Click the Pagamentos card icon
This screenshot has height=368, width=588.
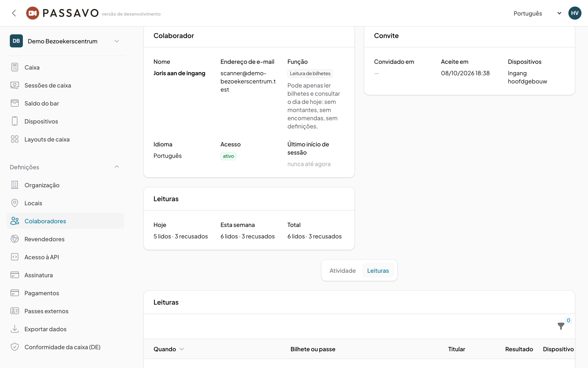14,293
